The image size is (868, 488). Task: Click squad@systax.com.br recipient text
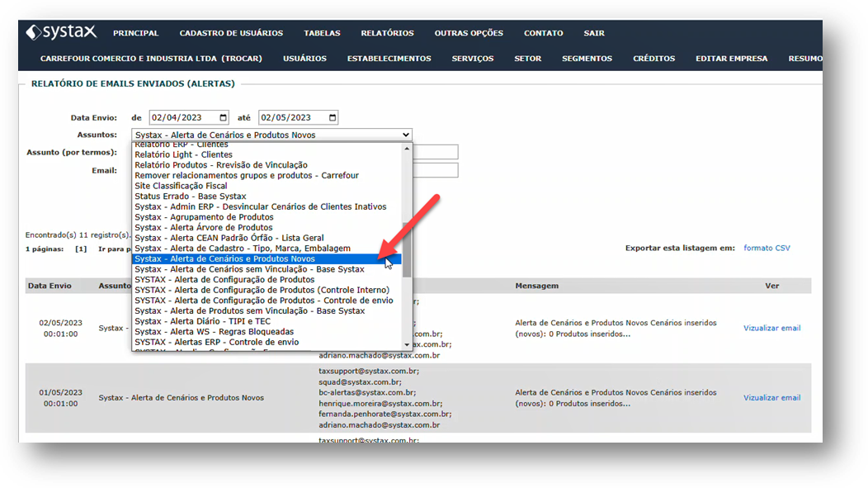click(x=360, y=381)
